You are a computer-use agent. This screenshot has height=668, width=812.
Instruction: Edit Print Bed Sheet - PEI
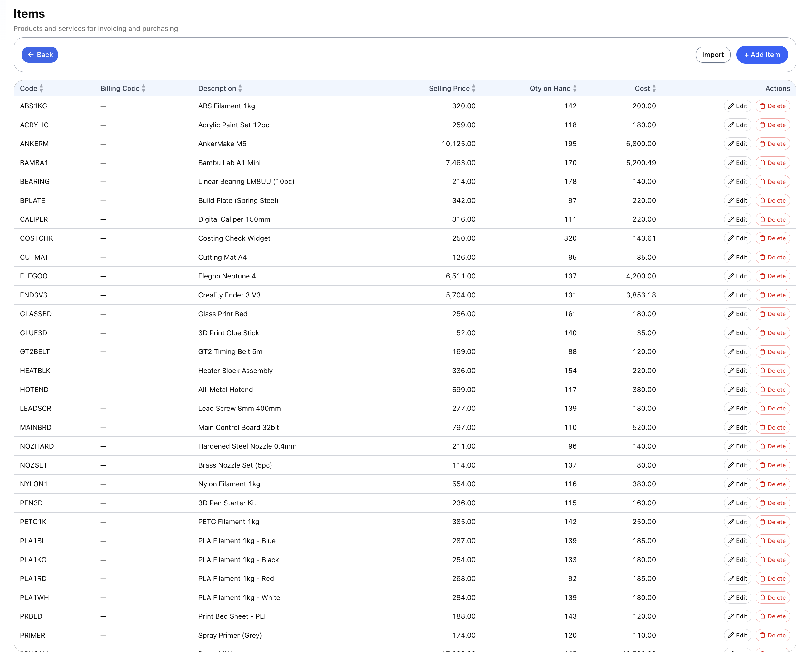coord(737,616)
